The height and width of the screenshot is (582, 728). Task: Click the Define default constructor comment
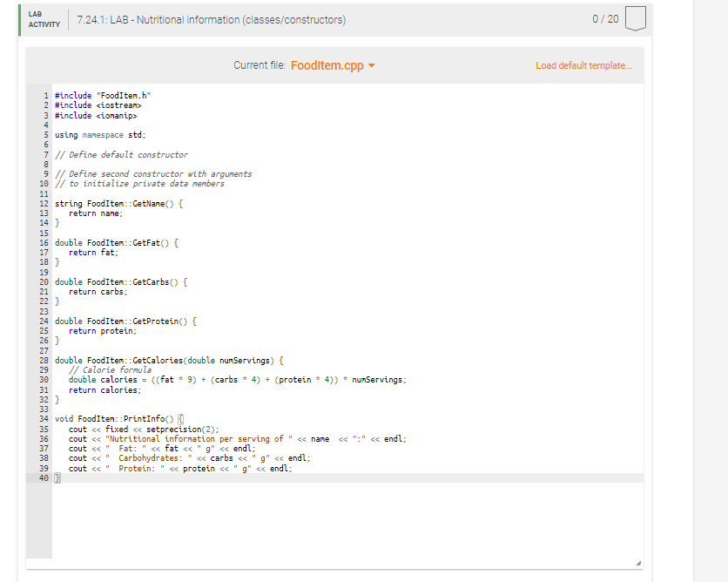coord(121,155)
